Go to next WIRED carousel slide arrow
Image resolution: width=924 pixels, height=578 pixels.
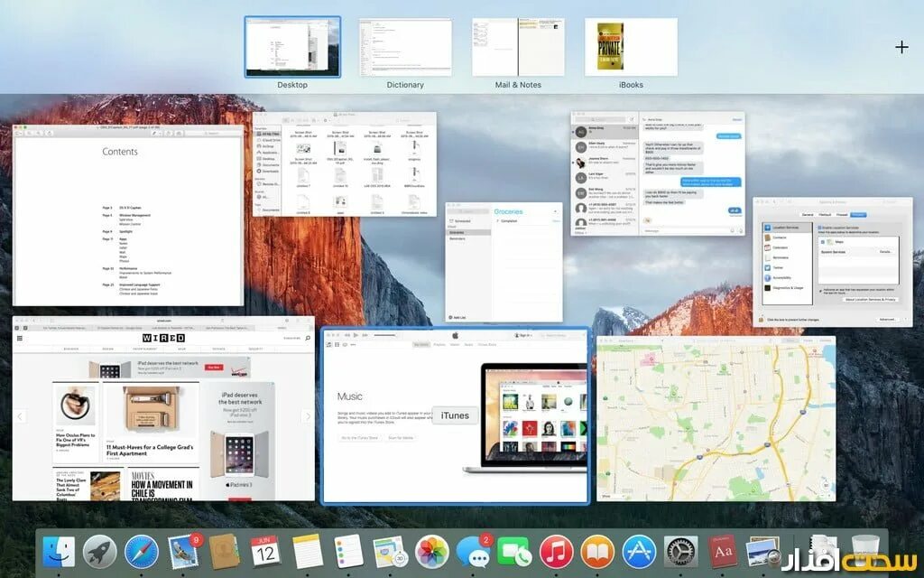(307, 416)
